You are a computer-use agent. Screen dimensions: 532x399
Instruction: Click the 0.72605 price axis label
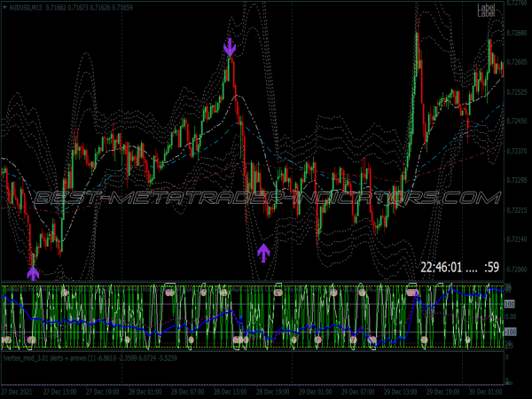pyautogui.click(x=517, y=62)
